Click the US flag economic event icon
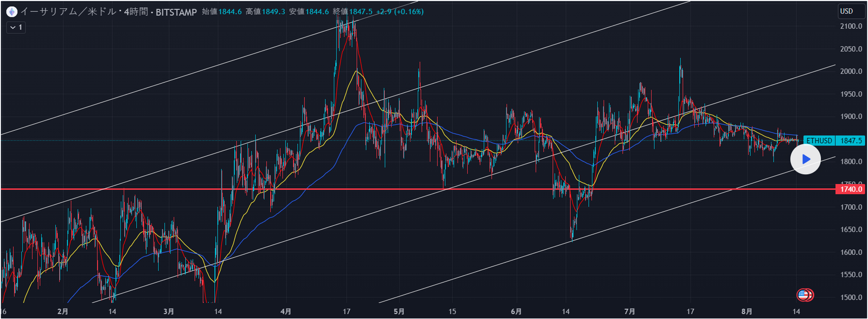The height and width of the screenshot is (319, 868). pyautogui.click(x=805, y=295)
